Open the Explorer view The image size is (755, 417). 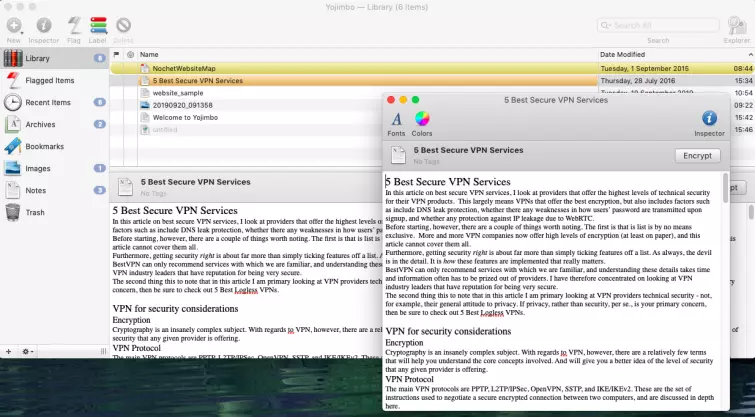[736, 25]
